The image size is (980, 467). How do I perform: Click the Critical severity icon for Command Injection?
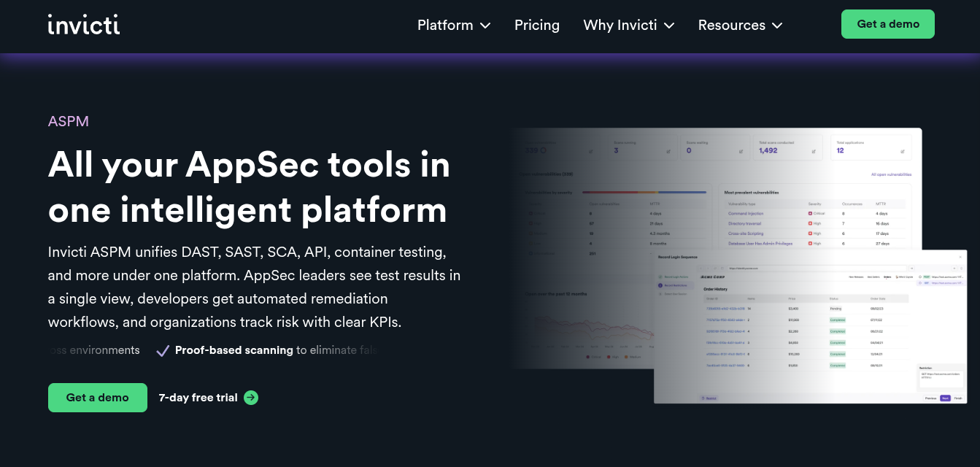point(810,214)
